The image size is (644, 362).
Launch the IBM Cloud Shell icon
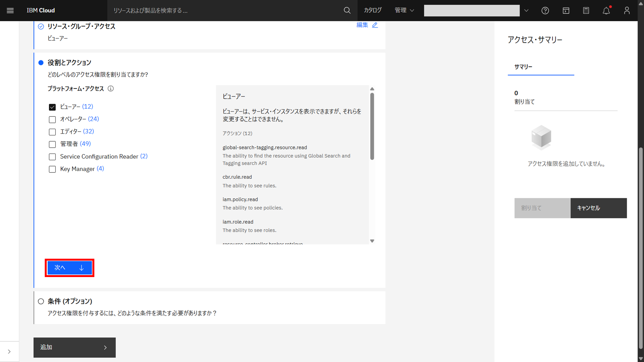(x=566, y=11)
